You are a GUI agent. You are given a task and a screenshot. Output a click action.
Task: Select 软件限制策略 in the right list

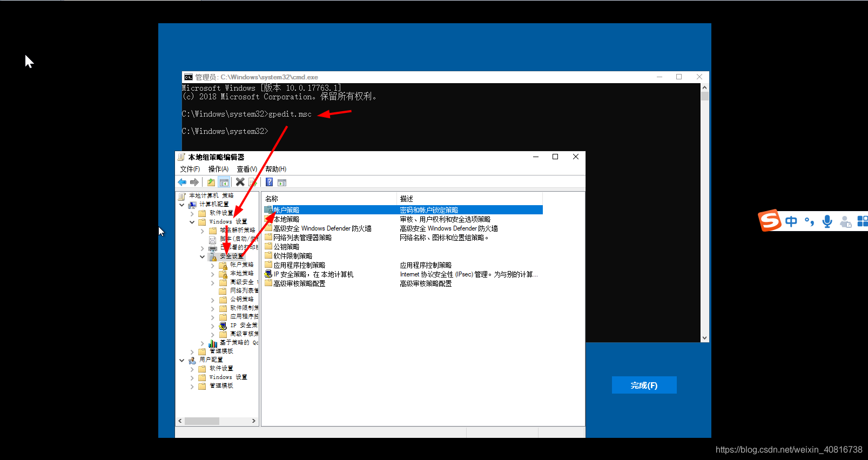(293, 256)
